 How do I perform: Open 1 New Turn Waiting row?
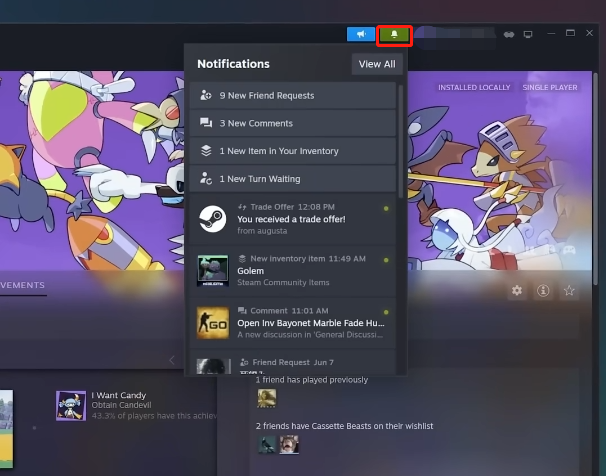[293, 179]
